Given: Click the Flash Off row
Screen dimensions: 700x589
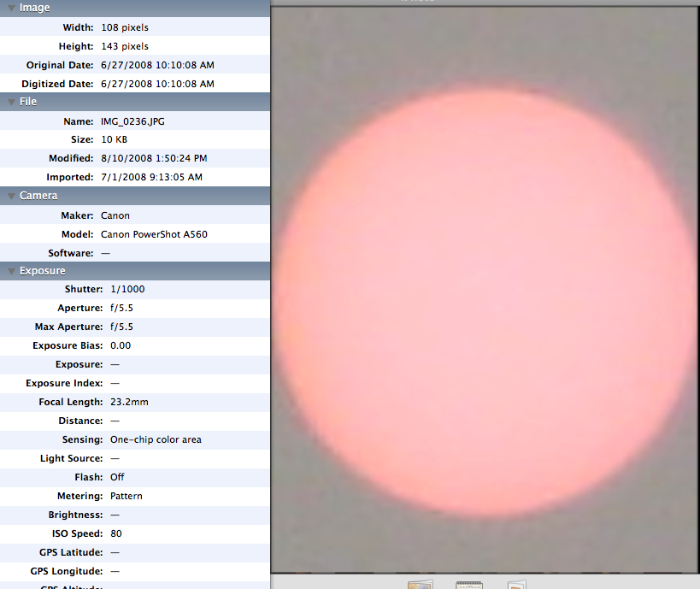Looking at the screenshot, I should 134,477.
